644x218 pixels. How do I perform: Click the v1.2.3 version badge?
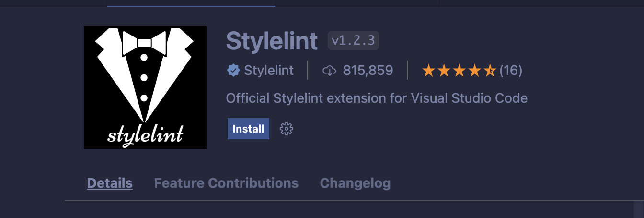click(353, 41)
